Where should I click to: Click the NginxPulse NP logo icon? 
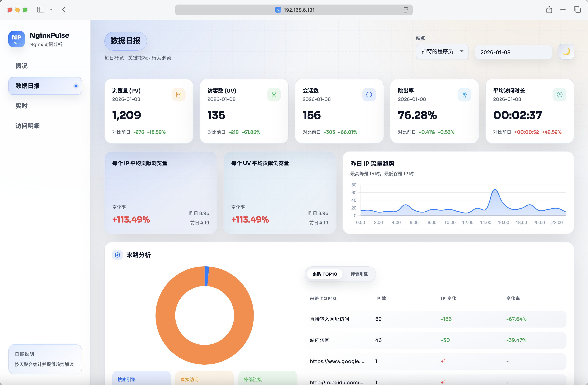pos(17,39)
